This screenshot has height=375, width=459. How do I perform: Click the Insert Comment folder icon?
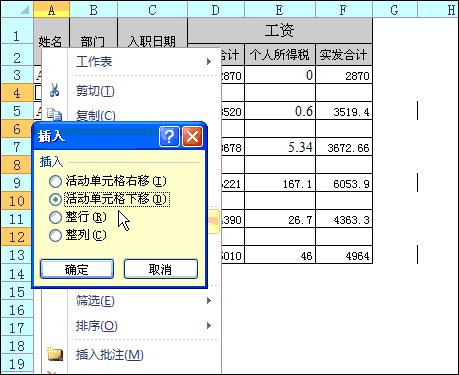click(x=55, y=354)
